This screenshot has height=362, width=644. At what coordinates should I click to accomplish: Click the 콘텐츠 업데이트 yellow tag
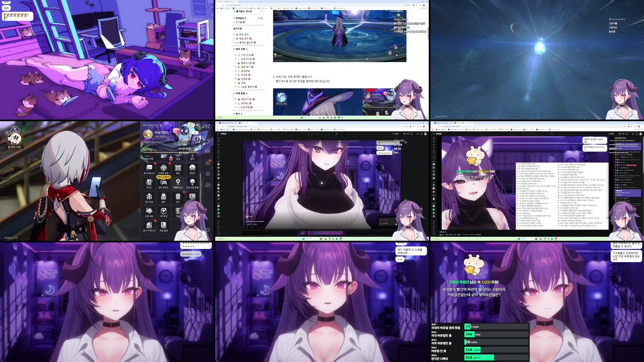(x=163, y=177)
